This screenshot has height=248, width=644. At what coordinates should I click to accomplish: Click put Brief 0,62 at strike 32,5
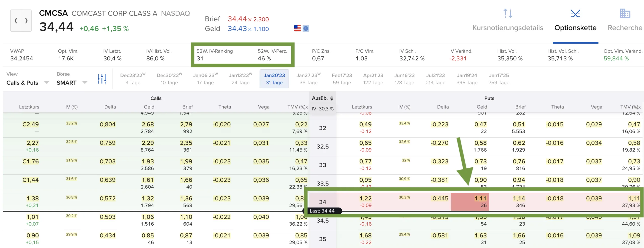519,143
